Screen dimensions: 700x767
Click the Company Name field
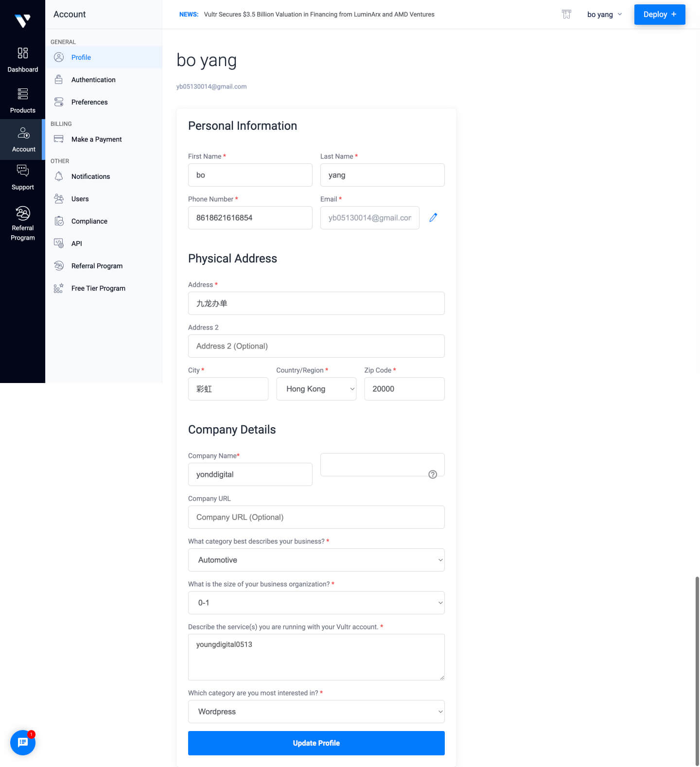point(250,474)
